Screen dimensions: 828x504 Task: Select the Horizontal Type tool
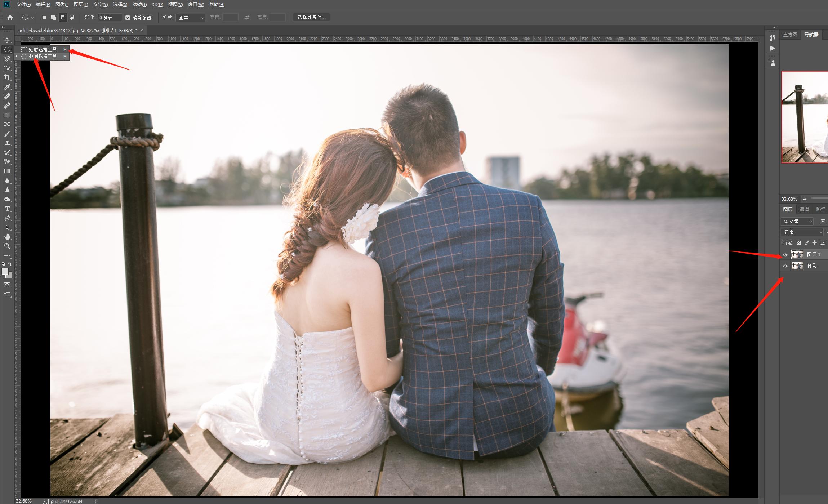point(7,209)
